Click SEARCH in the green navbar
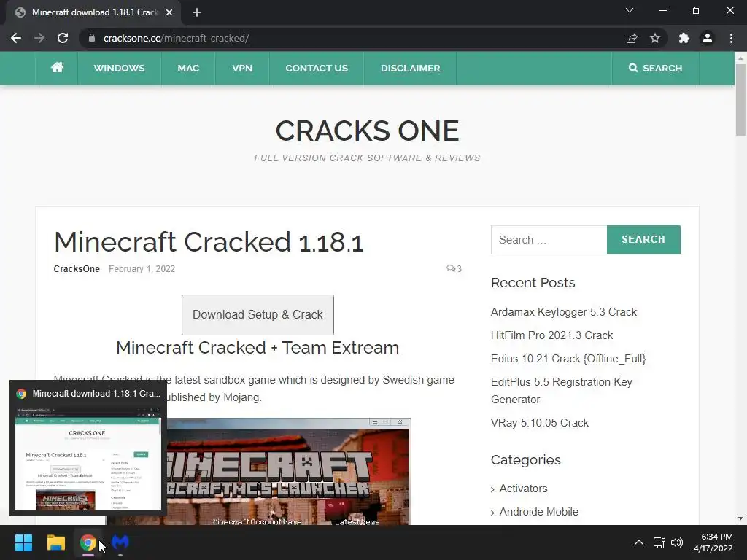Screen dimensions: 747x560 [x=656, y=68]
